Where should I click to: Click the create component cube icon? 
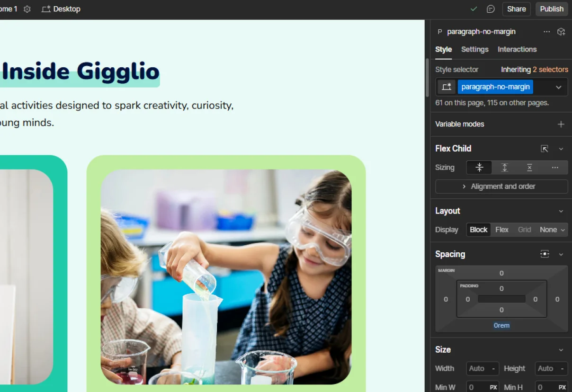coord(561,32)
